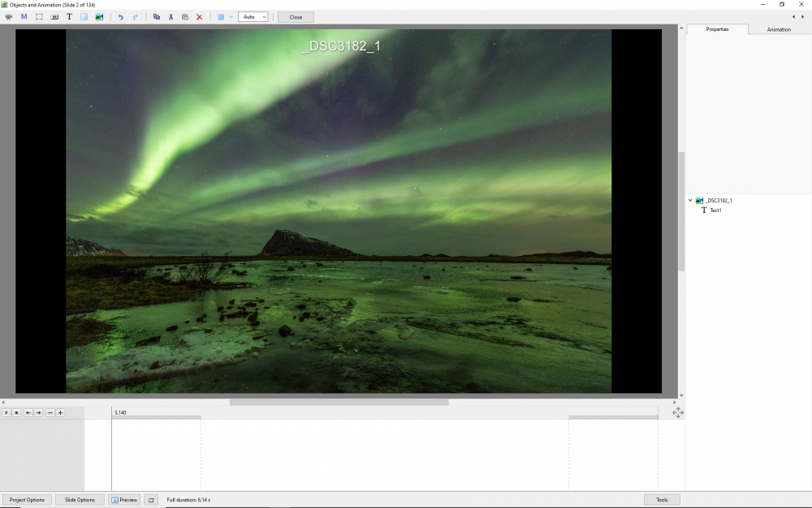
Task: Add a button object from the toolbar
Action: [x=54, y=17]
